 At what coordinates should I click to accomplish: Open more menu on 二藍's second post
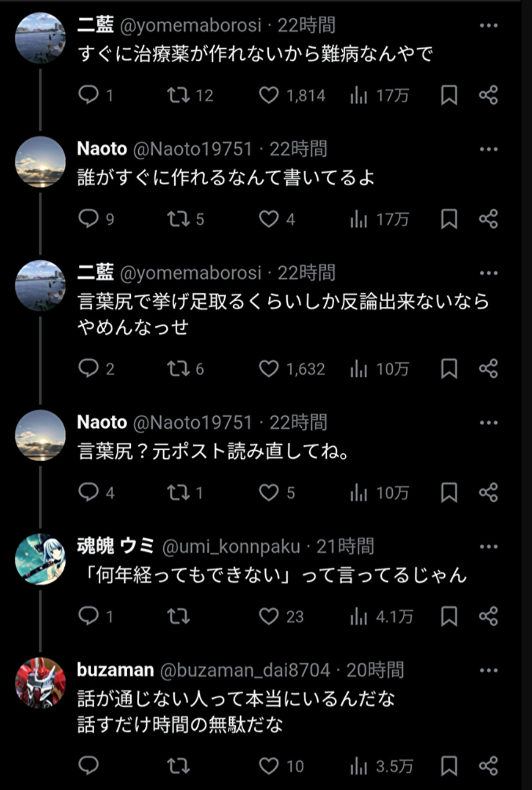tap(489, 273)
